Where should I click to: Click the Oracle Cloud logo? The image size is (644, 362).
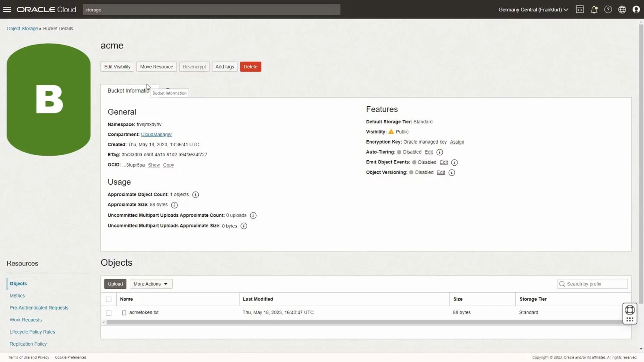tap(46, 10)
